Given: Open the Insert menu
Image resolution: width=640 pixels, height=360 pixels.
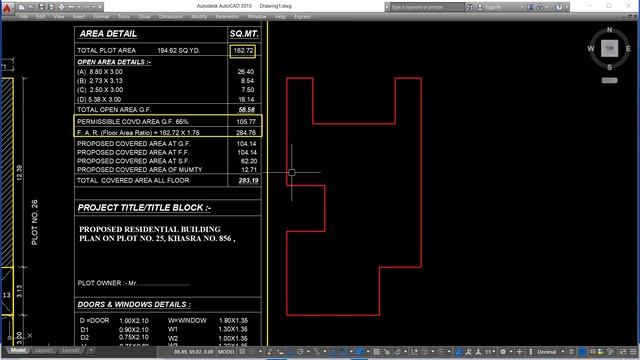Looking at the screenshot, I should (79, 17).
